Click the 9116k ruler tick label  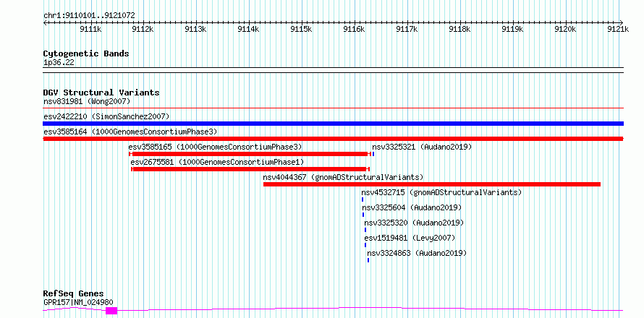click(355, 29)
